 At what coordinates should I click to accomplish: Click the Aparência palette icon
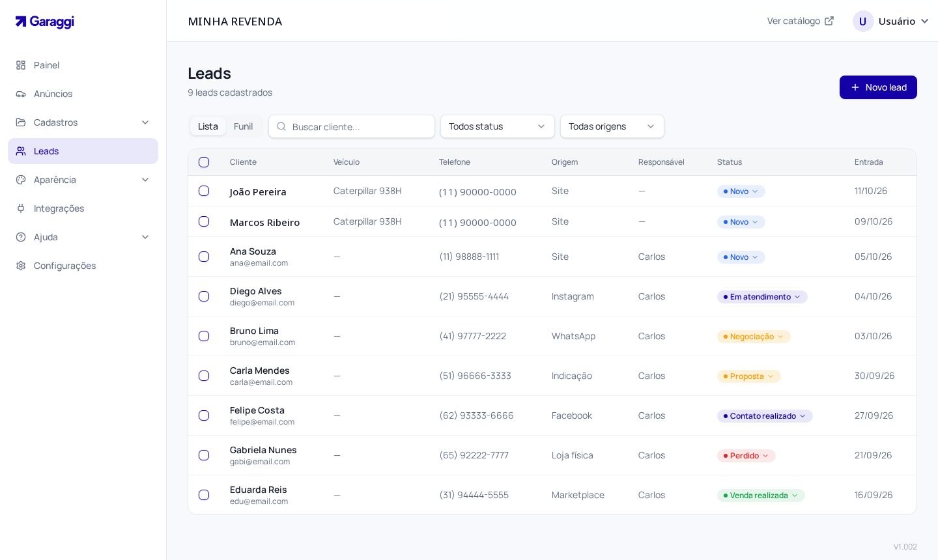click(21, 180)
